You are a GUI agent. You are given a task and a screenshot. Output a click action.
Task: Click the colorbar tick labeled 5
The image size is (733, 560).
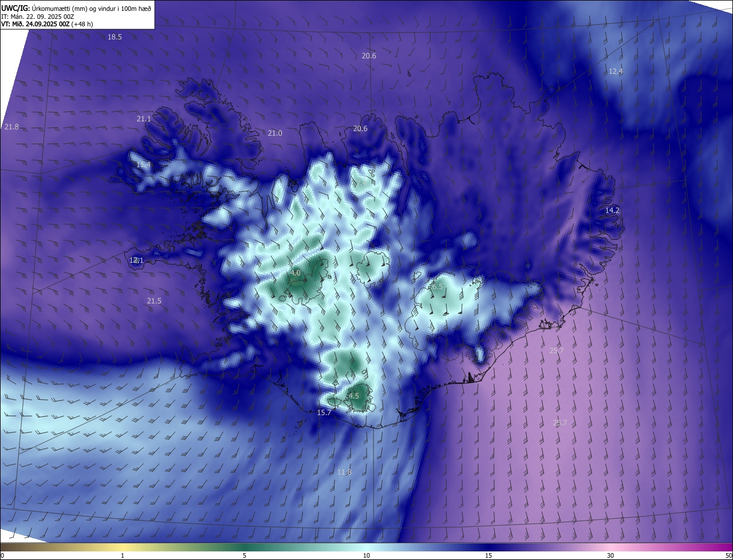click(245, 555)
